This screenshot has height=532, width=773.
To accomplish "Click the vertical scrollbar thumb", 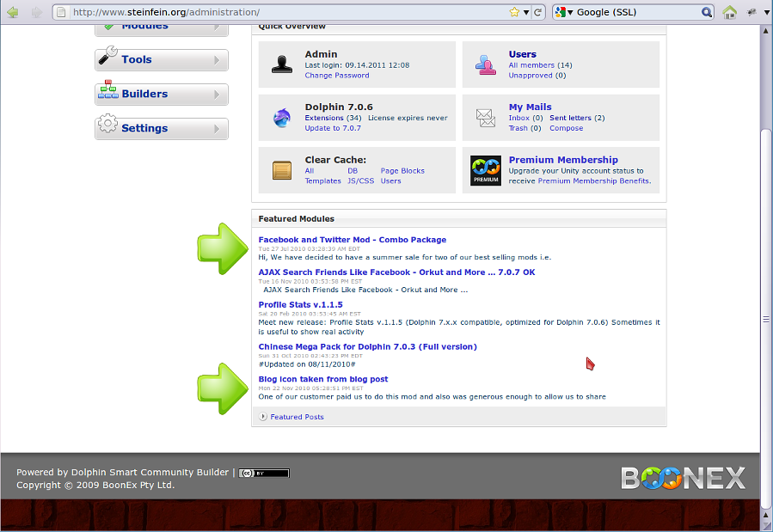I will (766, 319).
